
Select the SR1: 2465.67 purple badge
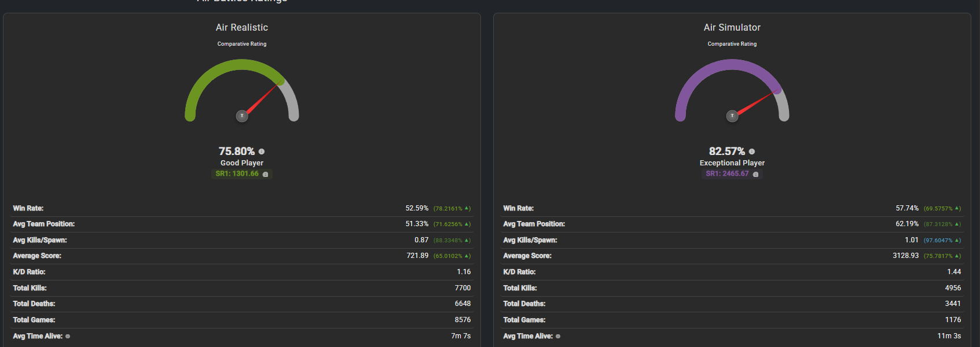[732, 173]
